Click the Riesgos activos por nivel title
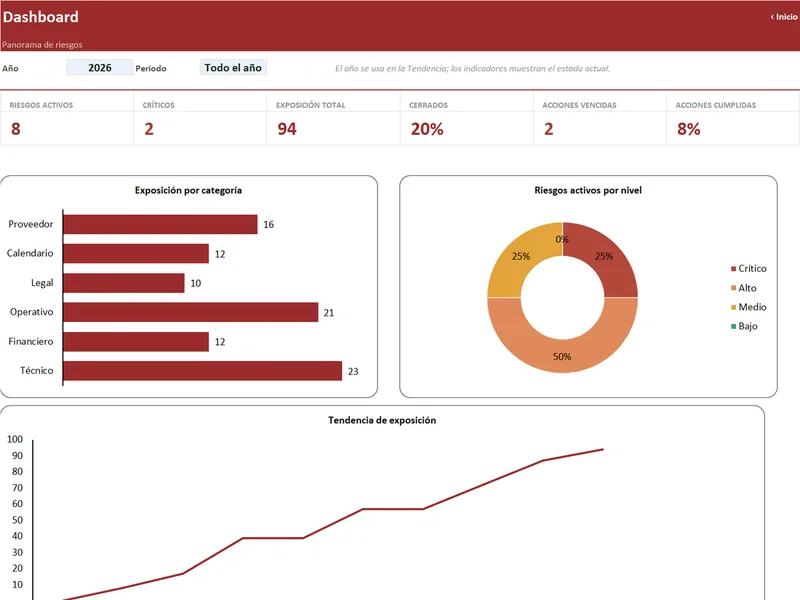Image resolution: width=800 pixels, height=600 pixels. [x=588, y=190]
